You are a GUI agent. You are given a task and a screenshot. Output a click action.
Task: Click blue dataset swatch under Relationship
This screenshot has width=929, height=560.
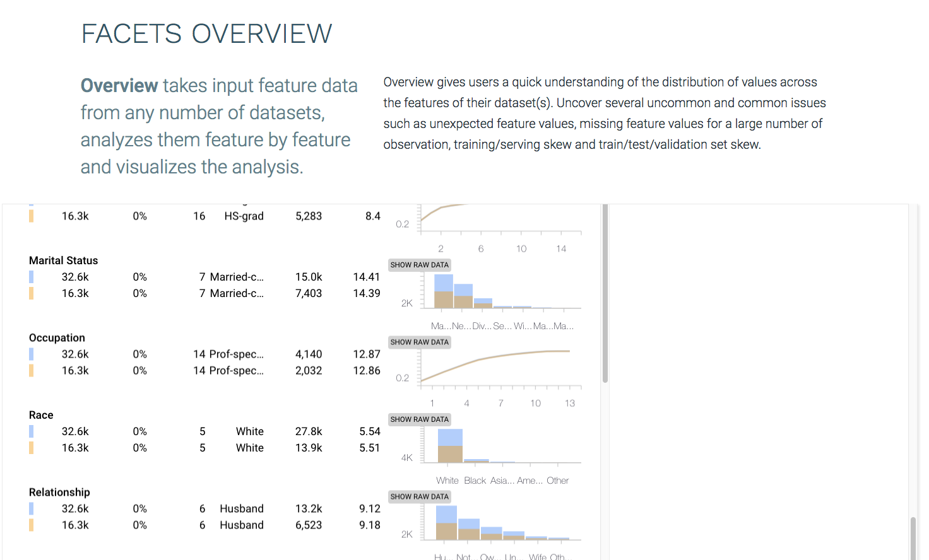click(31, 509)
